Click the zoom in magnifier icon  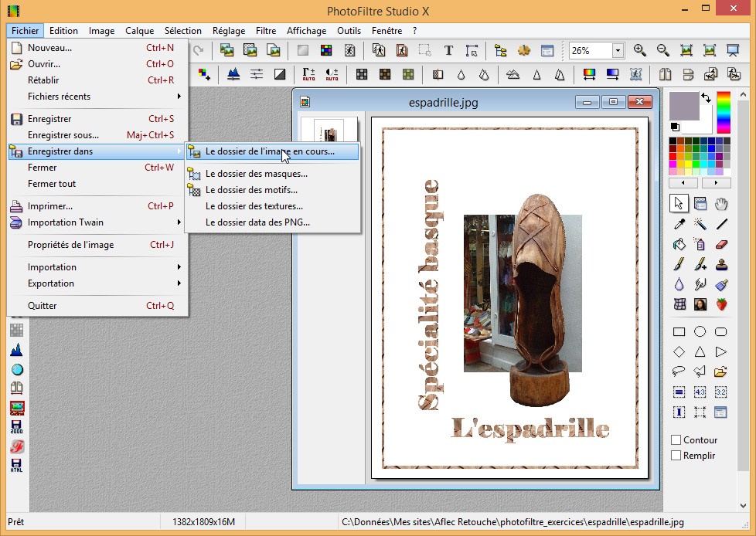[640, 50]
